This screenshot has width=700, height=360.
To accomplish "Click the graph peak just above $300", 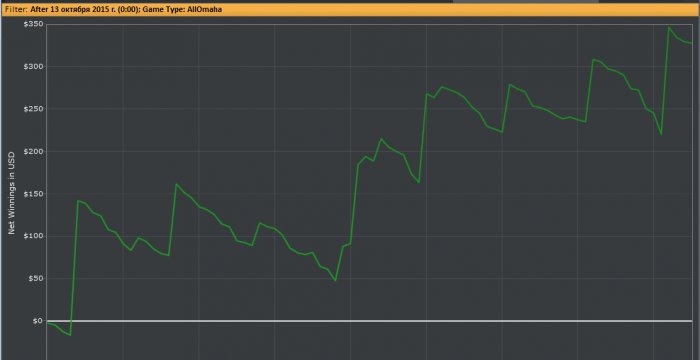I will (593, 59).
